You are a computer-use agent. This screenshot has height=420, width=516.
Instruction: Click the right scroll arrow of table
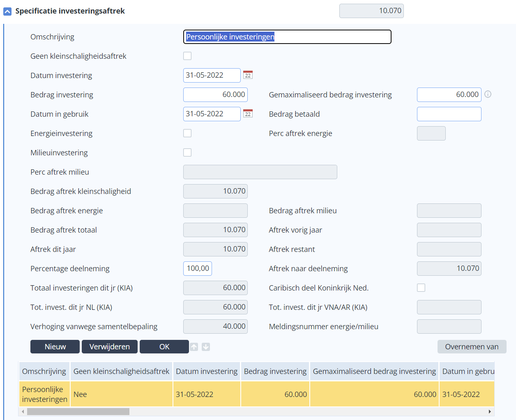[x=490, y=411]
